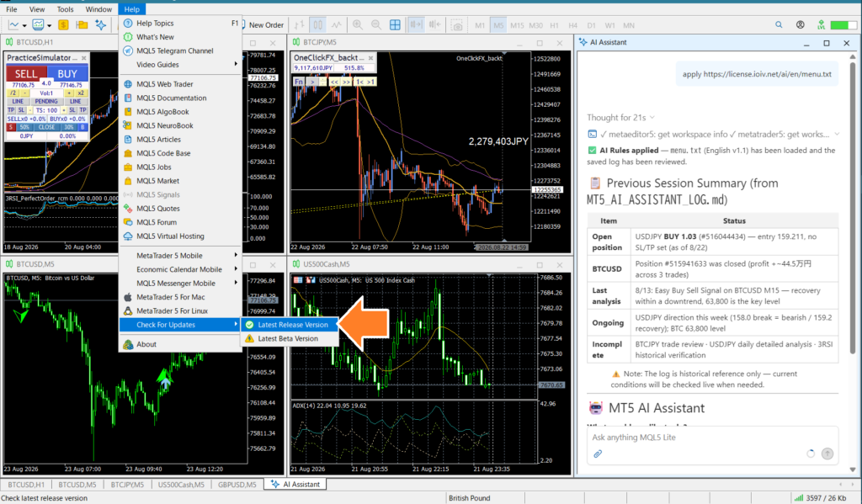
Task: Toggle chart shift icon
Action: (435, 24)
